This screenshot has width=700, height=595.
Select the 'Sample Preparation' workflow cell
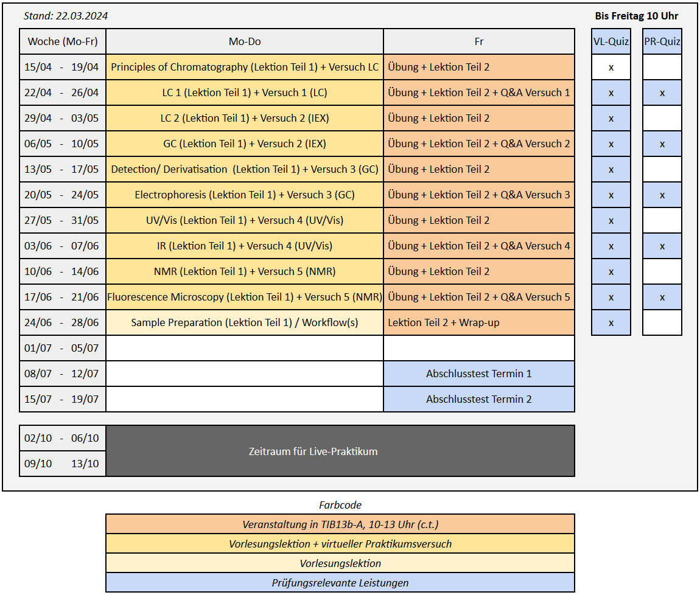[245, 322]
